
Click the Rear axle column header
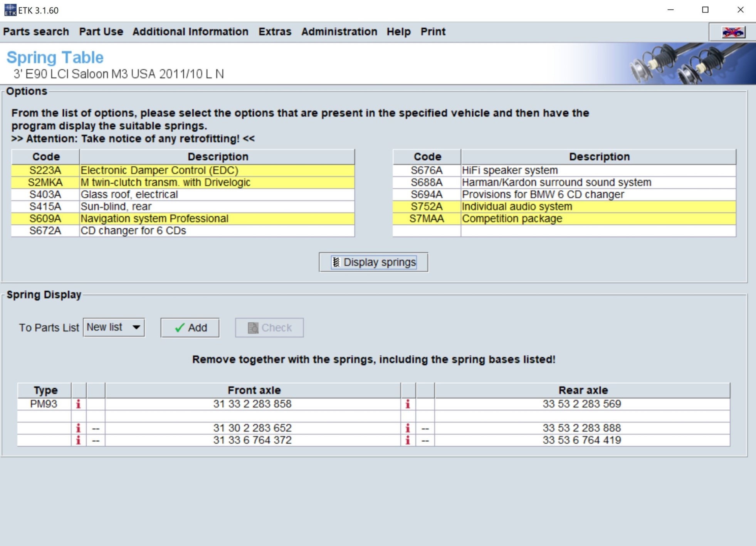[x=583, y=390]
